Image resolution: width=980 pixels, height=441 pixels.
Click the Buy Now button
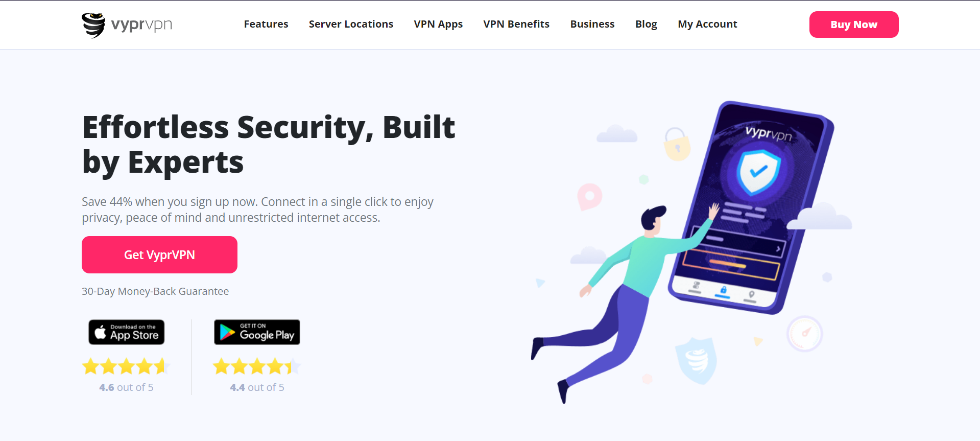coord(854,25)
